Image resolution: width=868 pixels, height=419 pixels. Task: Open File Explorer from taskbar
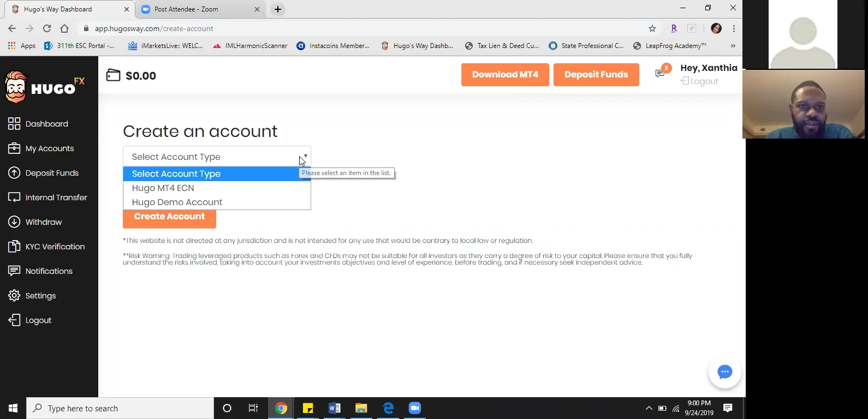(x=361, y=408)
